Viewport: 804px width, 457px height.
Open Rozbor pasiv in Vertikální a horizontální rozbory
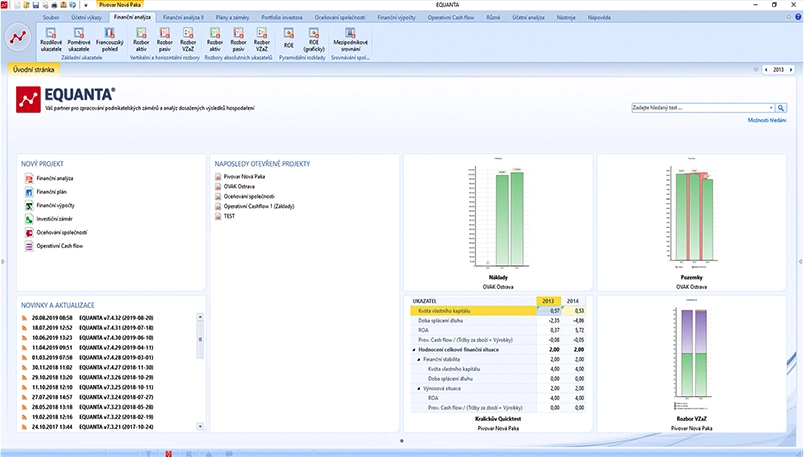(165, 40)
